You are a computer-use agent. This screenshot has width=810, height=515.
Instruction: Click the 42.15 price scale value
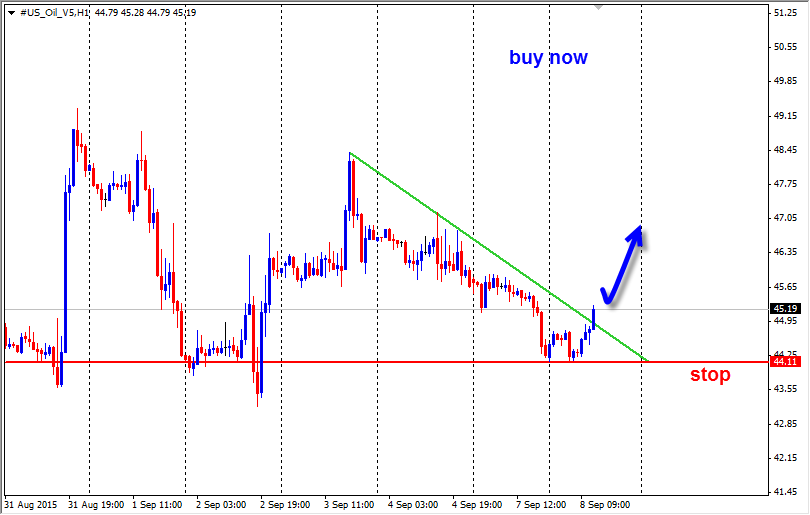click(785, 458)
